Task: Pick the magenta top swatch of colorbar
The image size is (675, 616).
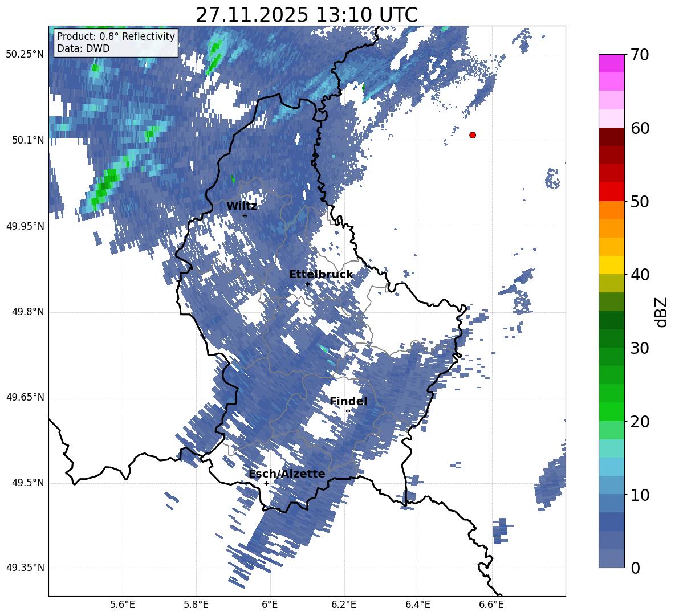Action: point(611,64)
